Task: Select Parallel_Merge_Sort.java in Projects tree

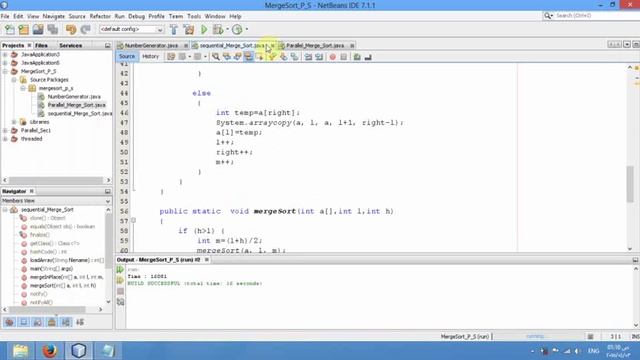Action: pos(76,105)
